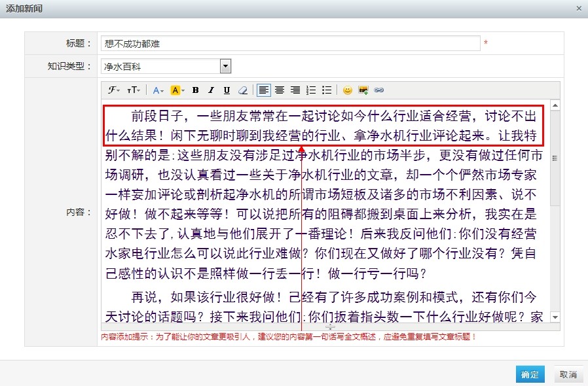Align text to the left
This screenshot has height=386, width=588.
263,90
